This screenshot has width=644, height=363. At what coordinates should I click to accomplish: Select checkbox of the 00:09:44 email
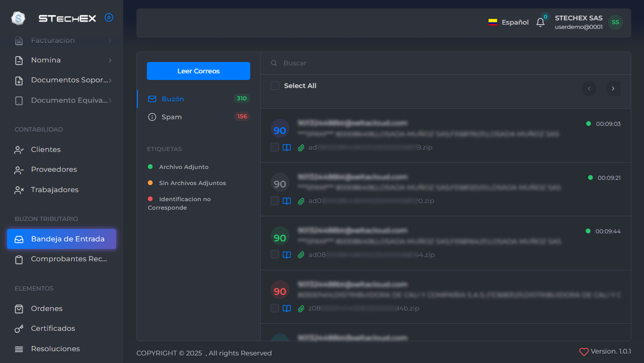275,255
